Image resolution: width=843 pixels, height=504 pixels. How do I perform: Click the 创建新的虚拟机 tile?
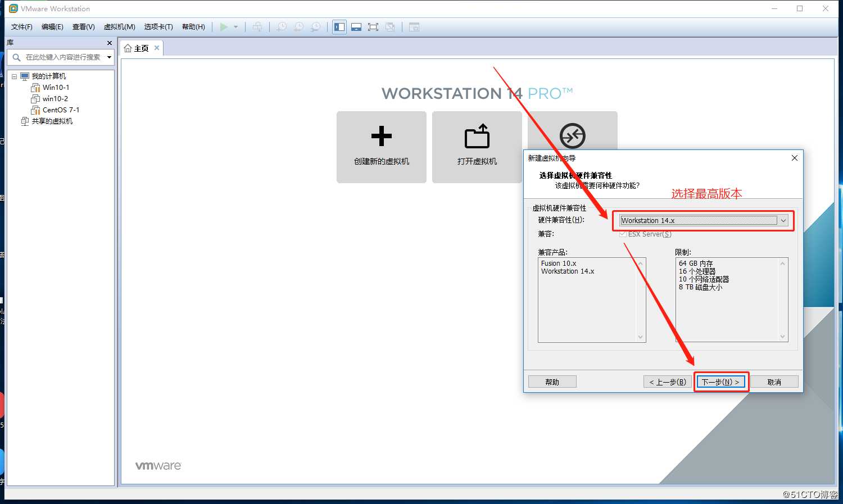[x=382, y=147]
